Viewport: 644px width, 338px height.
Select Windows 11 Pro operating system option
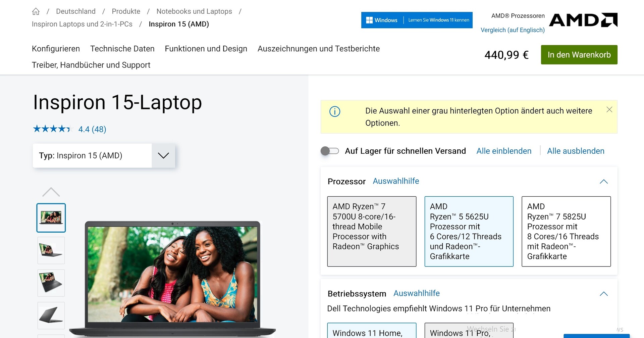coord(469,331)
